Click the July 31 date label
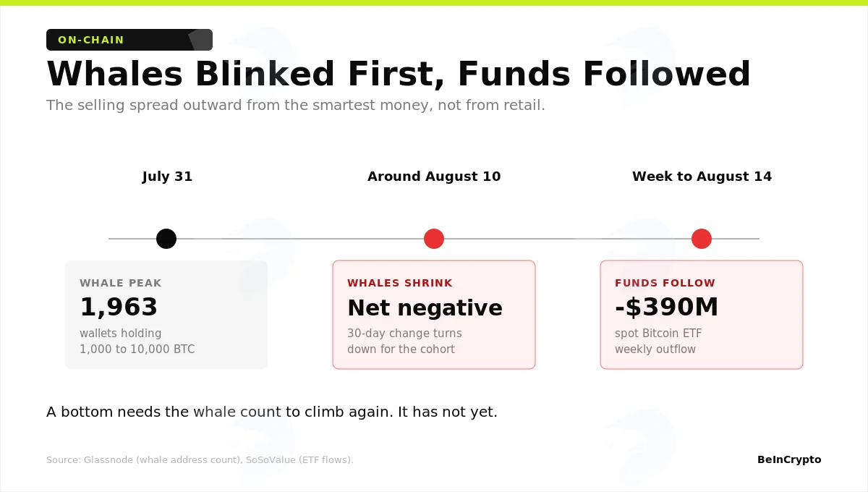The height and width of the screenshot is (492, 868). [x=167, y=177]
